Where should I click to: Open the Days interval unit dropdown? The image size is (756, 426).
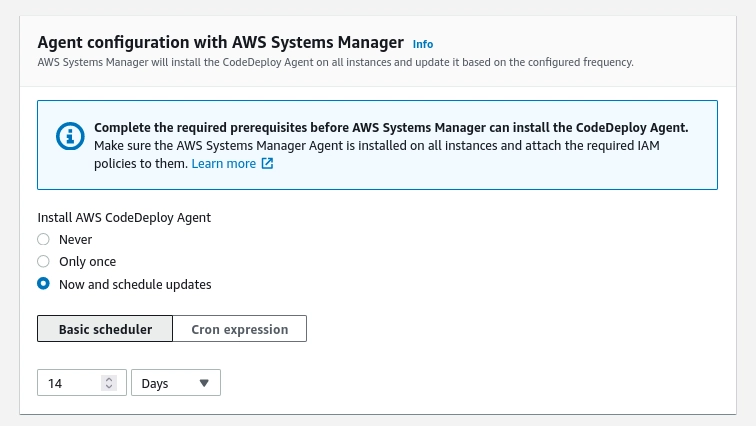coord(175,383)
